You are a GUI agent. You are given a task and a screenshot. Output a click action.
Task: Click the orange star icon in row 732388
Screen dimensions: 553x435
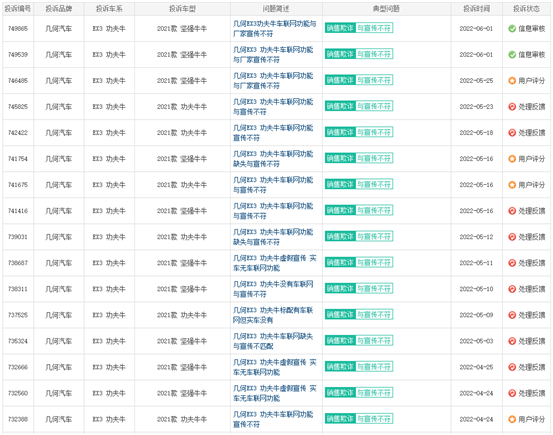(x=512, y=419)
